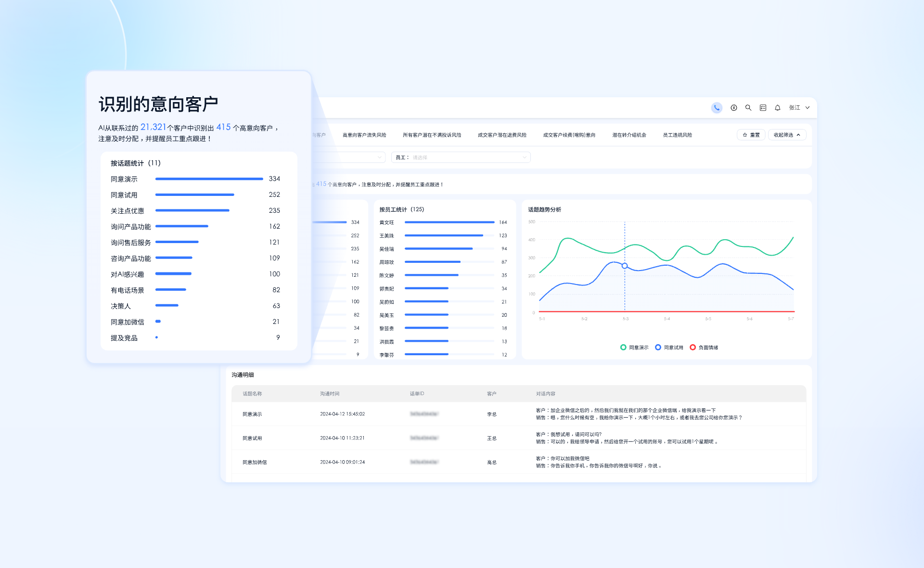Viewport: 924px width, 568px height.
Task: Click the 重置 reset button
Action: coord(751,135)
